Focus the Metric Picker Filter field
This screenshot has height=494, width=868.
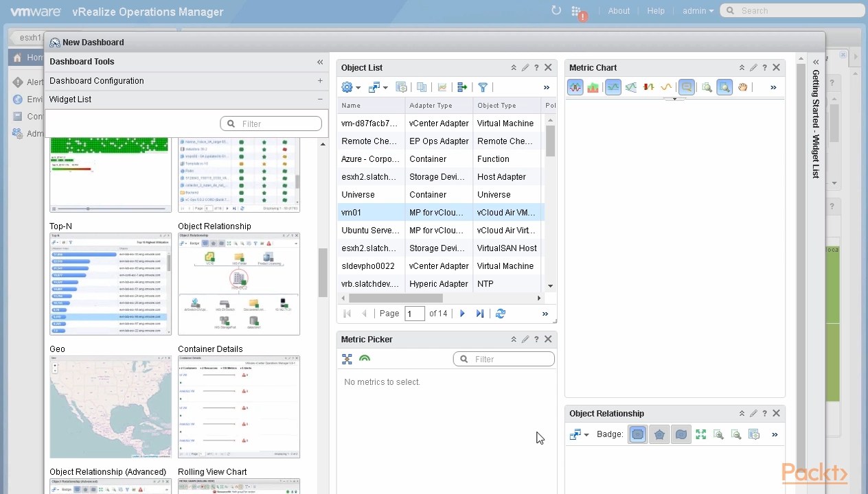[504, 359]
